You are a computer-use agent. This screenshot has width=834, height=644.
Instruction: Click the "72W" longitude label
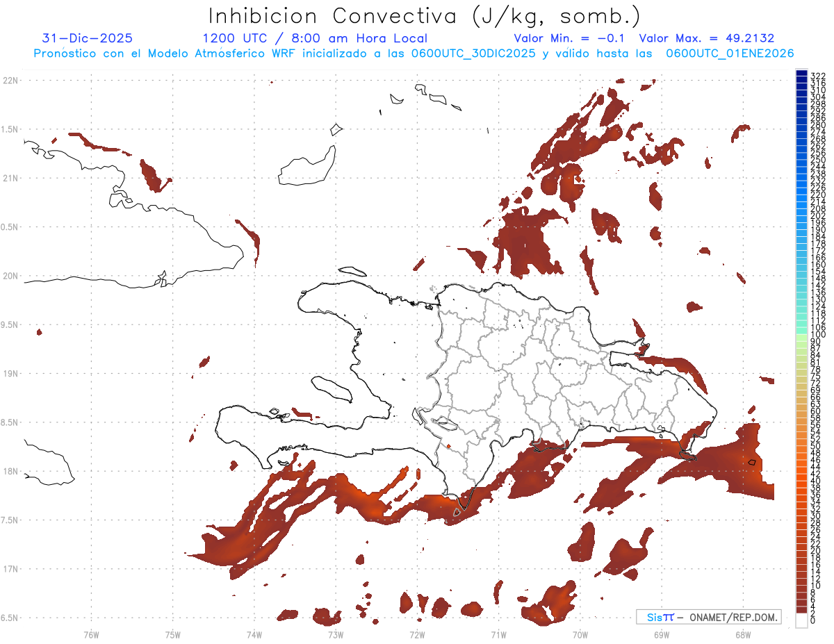[x=417, y=634]
